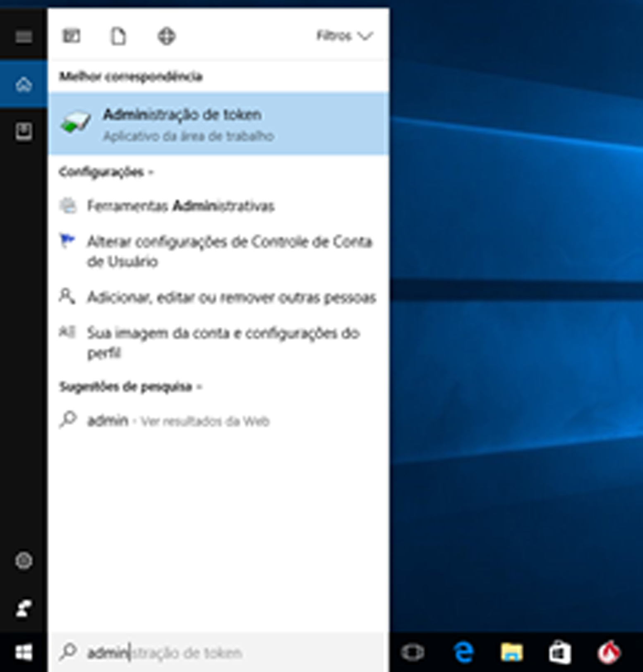Image resolution: width=643 pixels, height=672 pixels.
Task: Filter results by Documents icon
Action: click(x=119, y=36)
